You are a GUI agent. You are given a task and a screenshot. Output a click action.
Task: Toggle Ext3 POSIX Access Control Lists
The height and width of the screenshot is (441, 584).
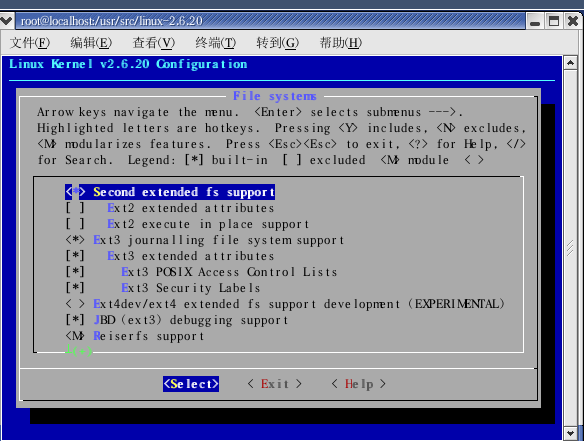[x=75, y=272]
